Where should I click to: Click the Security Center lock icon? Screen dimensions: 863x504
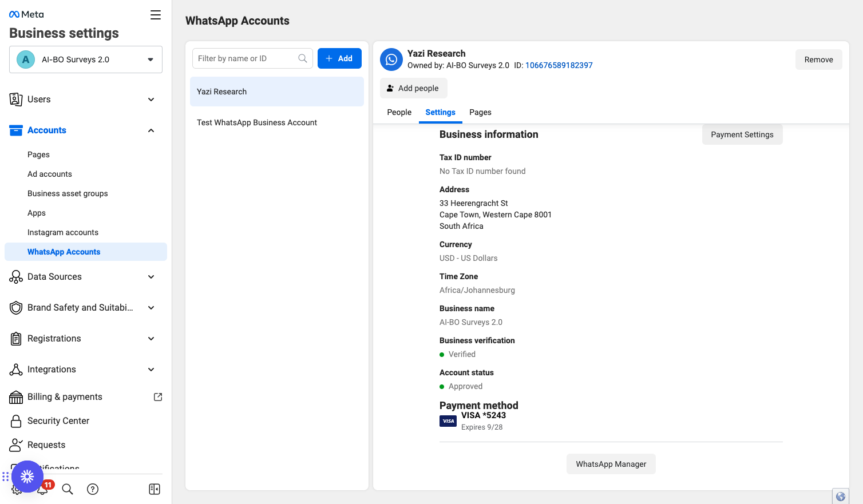coord(16,421)
